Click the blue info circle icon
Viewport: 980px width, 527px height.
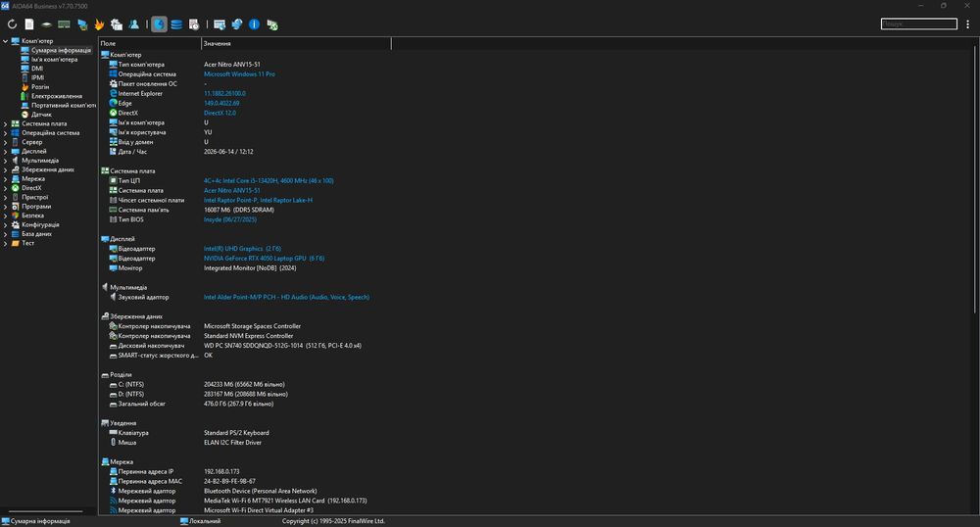pyautogui.click(x=255, y=24)
